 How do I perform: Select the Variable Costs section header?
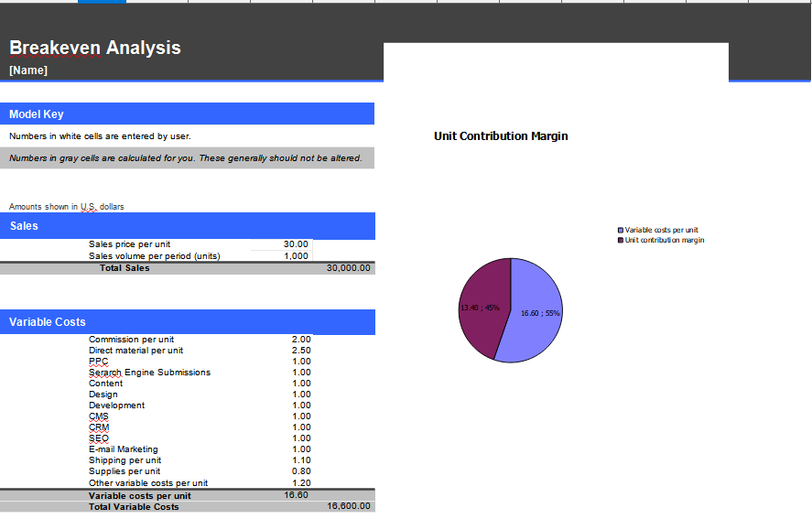[188, 322]
